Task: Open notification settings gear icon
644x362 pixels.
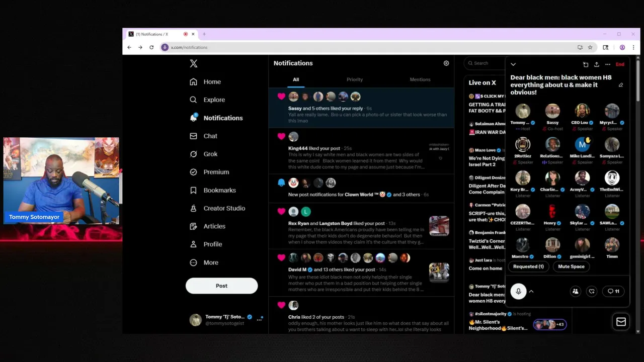Action: pyautogui.click(x=446, y=63)
